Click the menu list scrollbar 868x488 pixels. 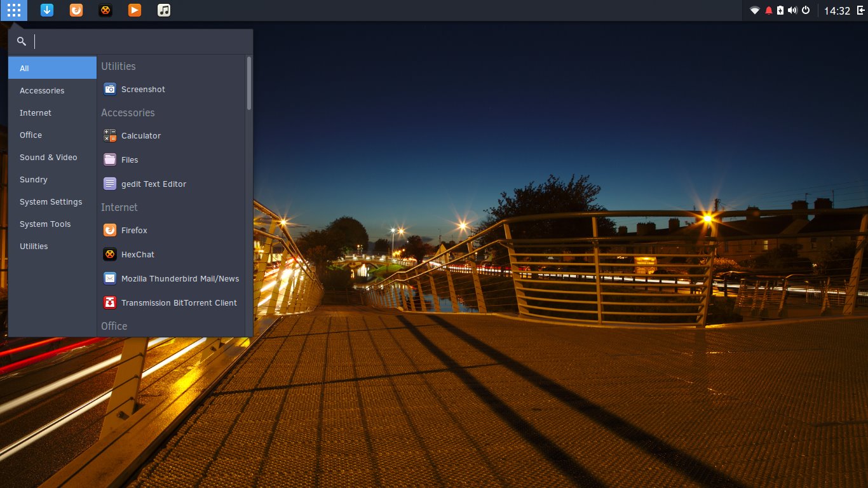[x=249, y=83]
